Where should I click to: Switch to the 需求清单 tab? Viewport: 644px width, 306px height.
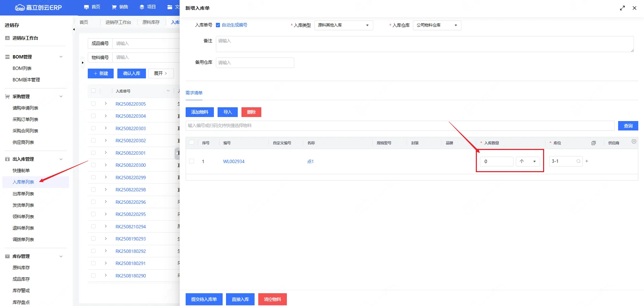194,93
